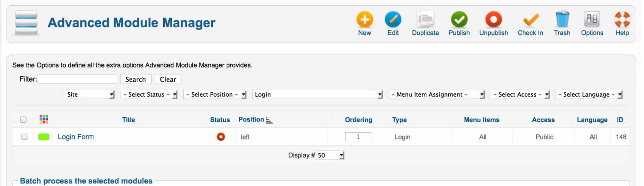
Task: Sort the table by Title column
Action: tap(128, 120)
